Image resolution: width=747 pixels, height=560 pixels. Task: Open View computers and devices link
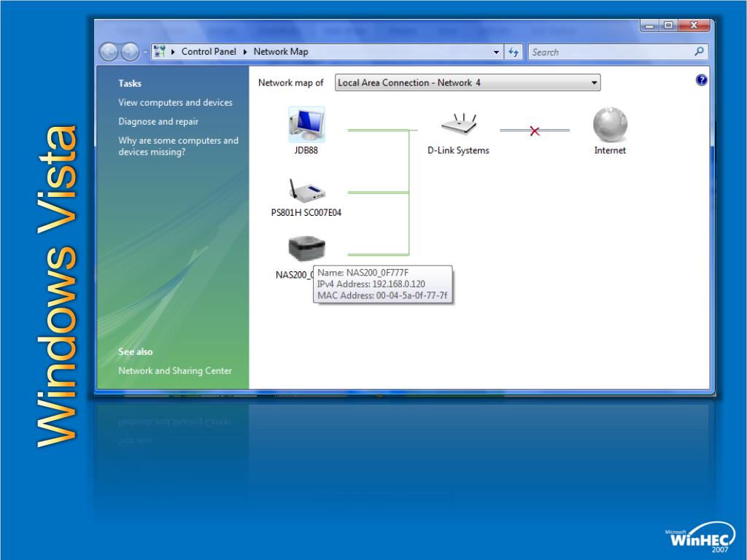175,102
